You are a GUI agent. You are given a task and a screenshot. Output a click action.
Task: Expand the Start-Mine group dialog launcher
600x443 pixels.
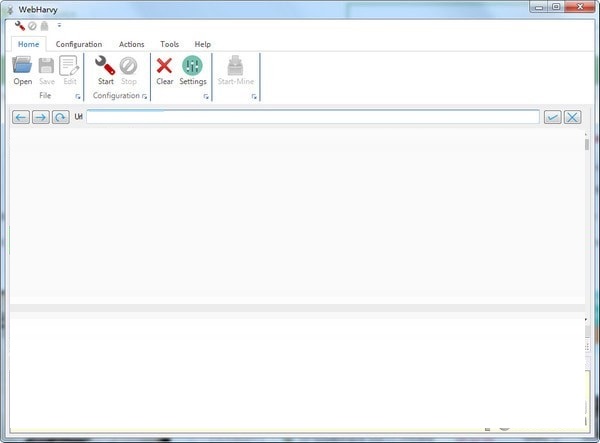(x=254, y=96)
